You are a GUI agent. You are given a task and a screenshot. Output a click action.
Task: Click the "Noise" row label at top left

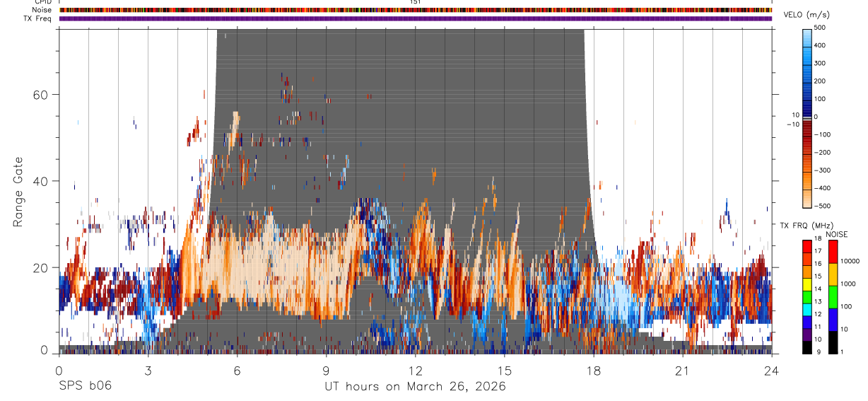pyautogui.click(x=42, y=10)
